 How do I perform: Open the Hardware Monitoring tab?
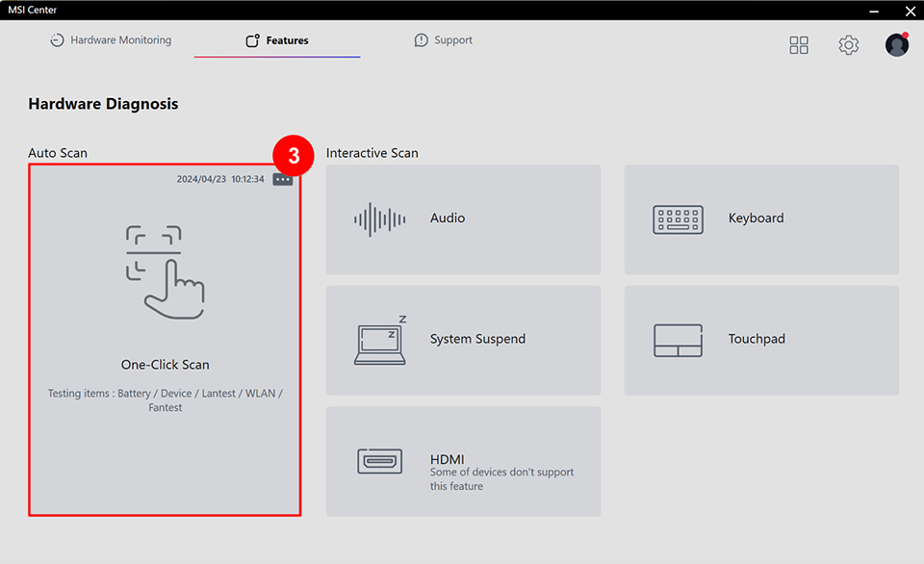tap(111, 40)
